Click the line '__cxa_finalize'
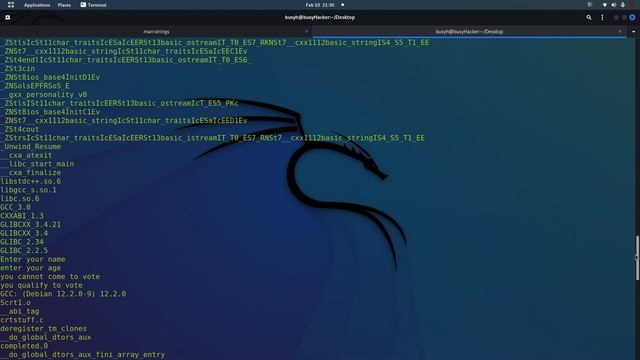 [31, 173]
